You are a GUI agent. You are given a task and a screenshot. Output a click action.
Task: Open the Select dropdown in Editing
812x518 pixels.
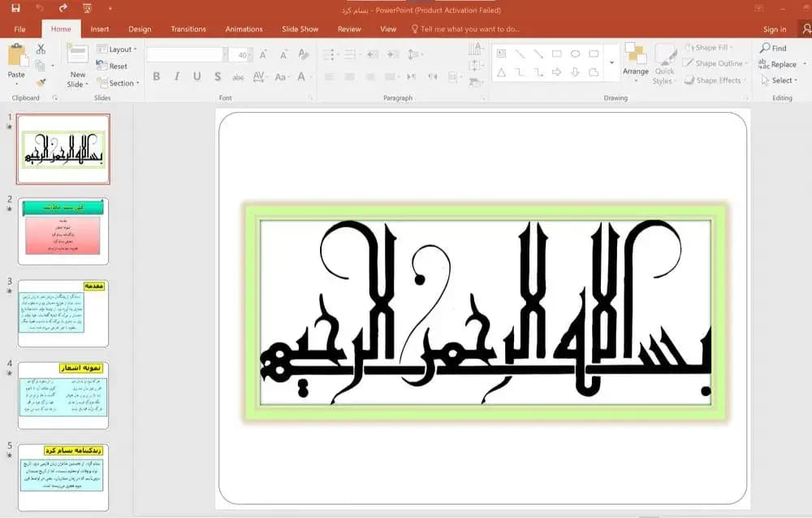point(780,80)
